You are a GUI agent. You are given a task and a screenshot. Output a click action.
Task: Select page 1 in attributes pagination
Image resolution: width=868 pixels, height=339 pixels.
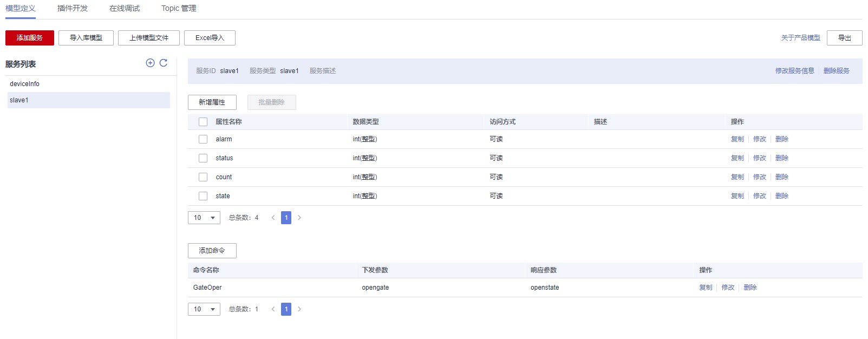(x=286, y=218)
